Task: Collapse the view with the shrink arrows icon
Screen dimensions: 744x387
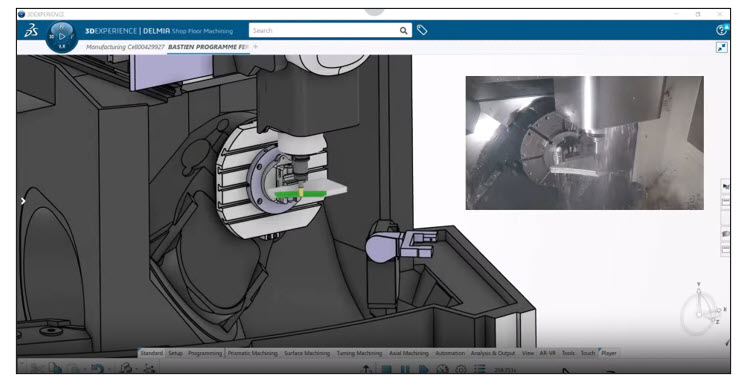Action: coord(721,47)
